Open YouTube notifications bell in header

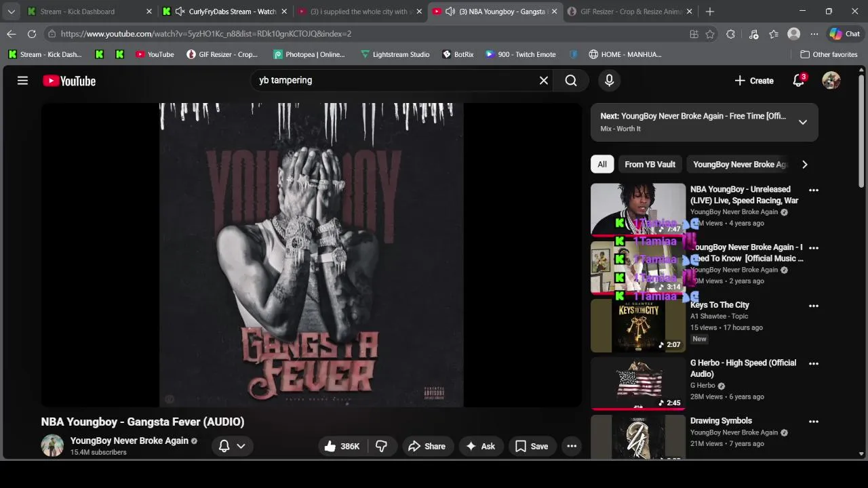799,80
